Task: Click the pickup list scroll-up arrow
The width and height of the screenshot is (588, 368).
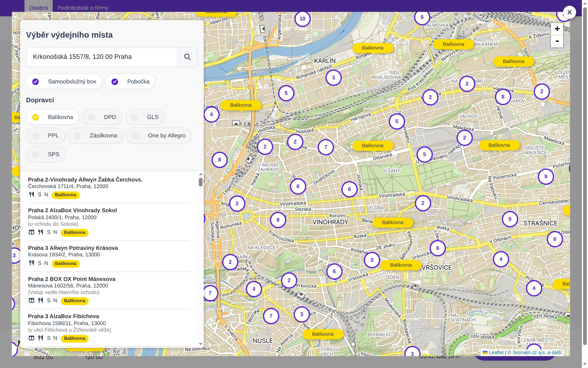Action: pyautogui.click(x=200, y=174)
